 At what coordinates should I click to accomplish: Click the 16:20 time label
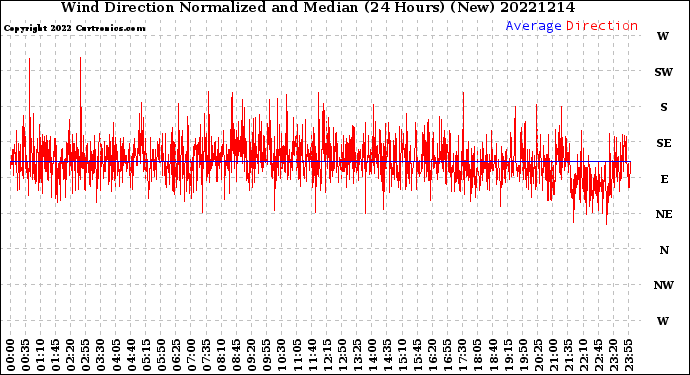[433, 355]
